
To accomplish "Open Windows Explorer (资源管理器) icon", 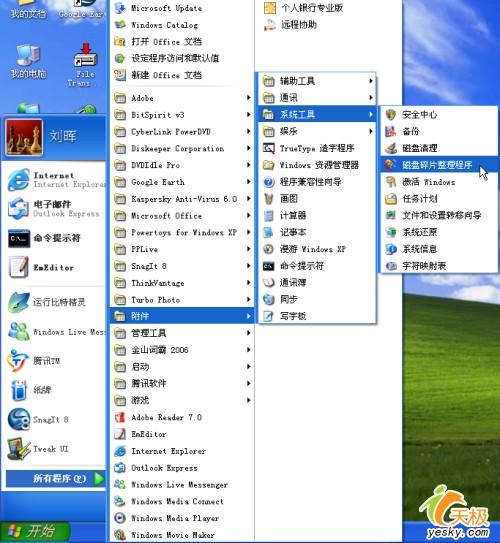I will (x=269, y=165).
